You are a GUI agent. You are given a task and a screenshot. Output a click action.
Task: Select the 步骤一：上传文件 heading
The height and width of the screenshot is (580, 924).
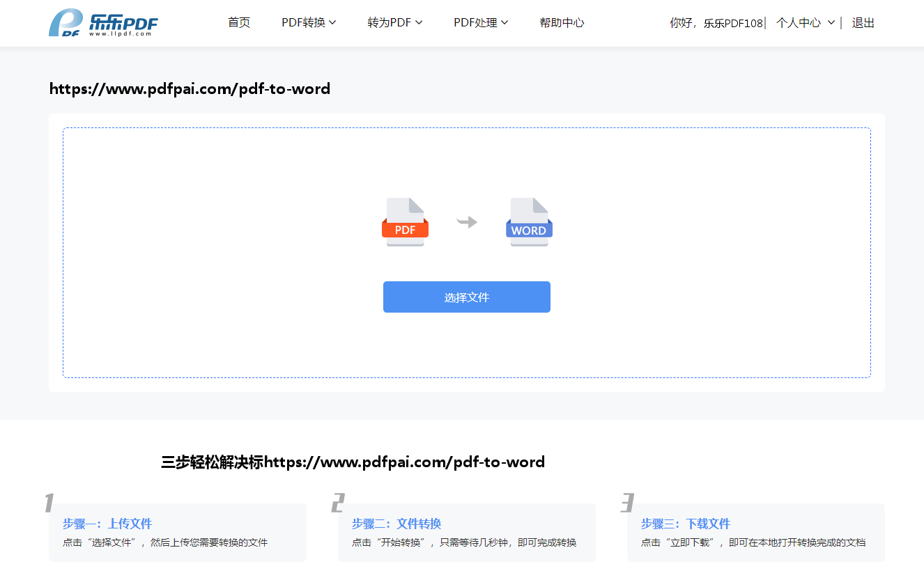[107, 524]
